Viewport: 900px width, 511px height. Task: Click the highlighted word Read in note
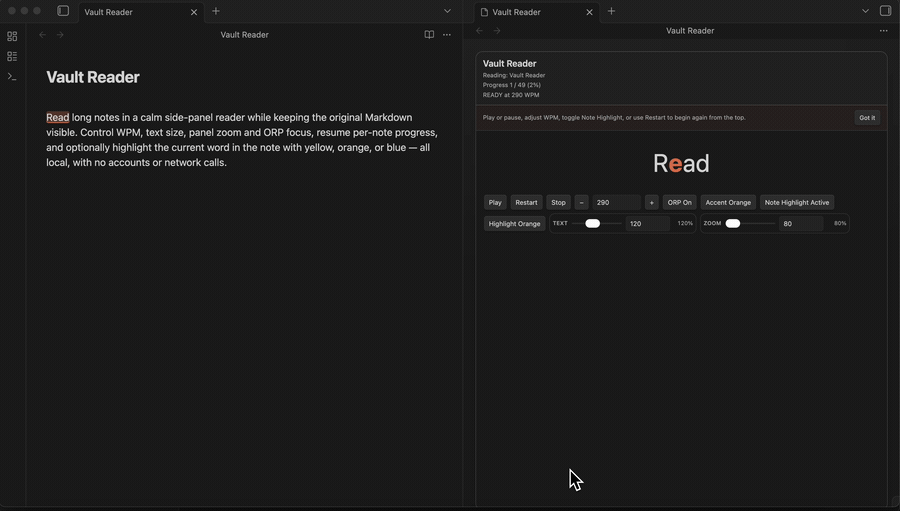[x=57, y=118]
